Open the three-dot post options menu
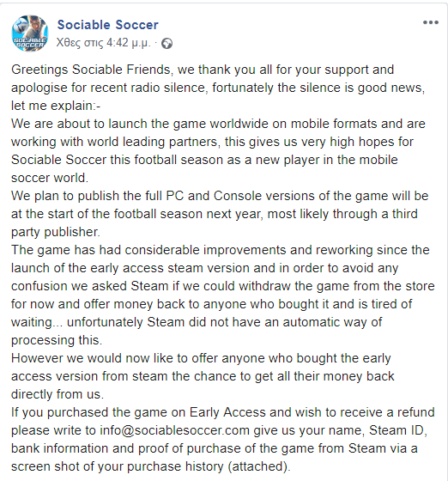The image size is (448, 481). pos(431,22)
